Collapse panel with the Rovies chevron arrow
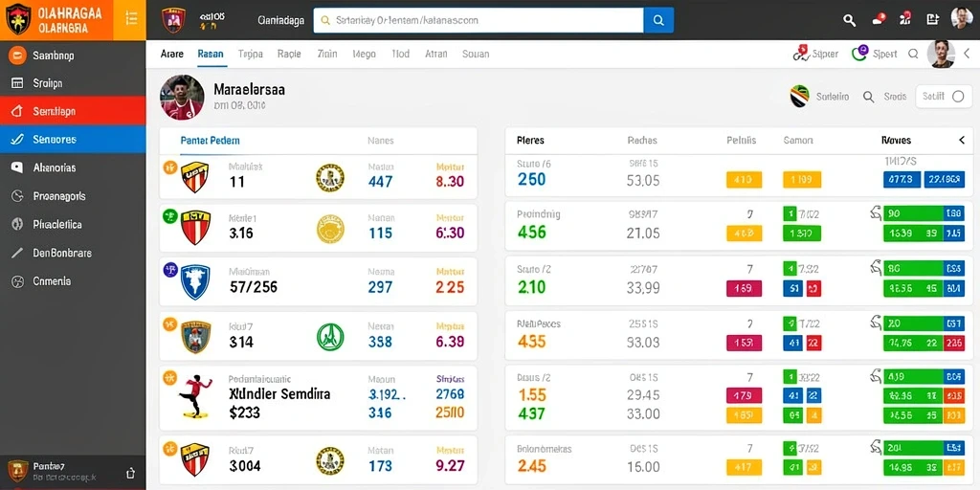 click(962, 141)
